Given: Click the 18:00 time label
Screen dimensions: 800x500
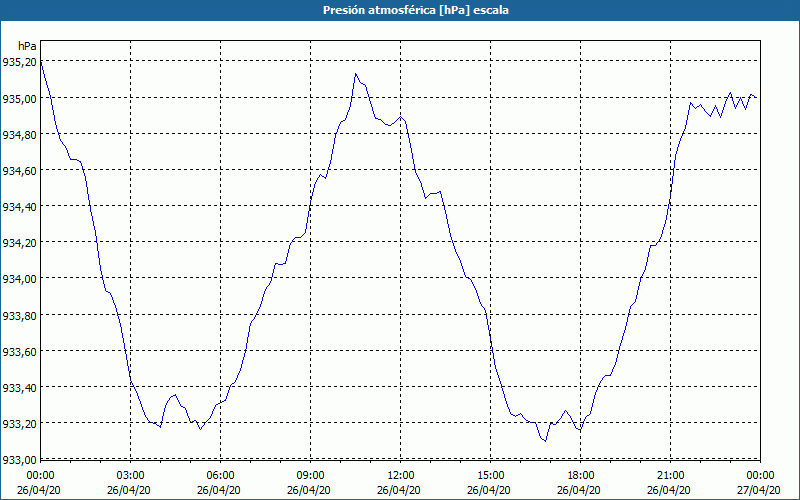Looking at the screenshot, I should click(581, 476).
